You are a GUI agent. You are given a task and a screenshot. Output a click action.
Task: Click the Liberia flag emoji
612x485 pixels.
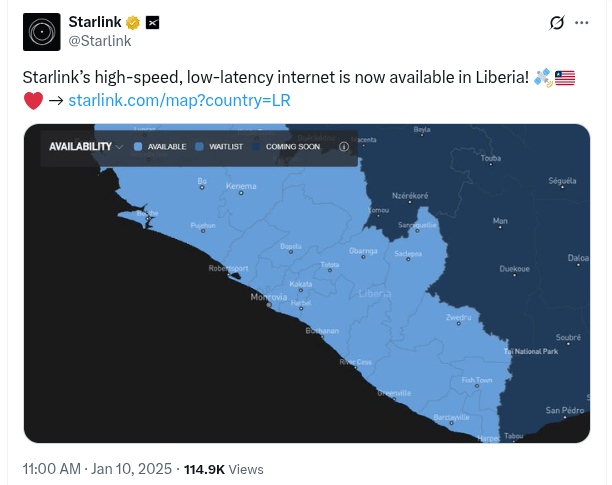[565, 77]
